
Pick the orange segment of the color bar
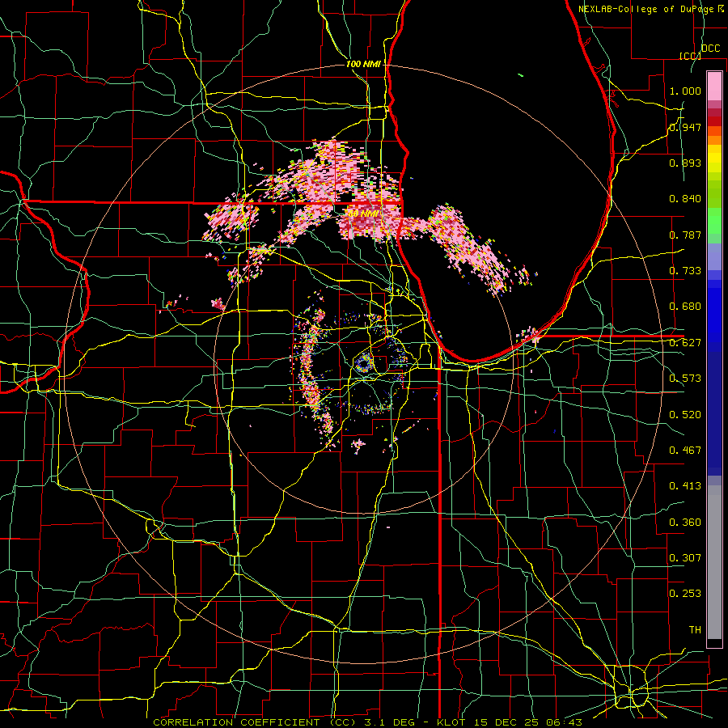(x=714, y=140)
